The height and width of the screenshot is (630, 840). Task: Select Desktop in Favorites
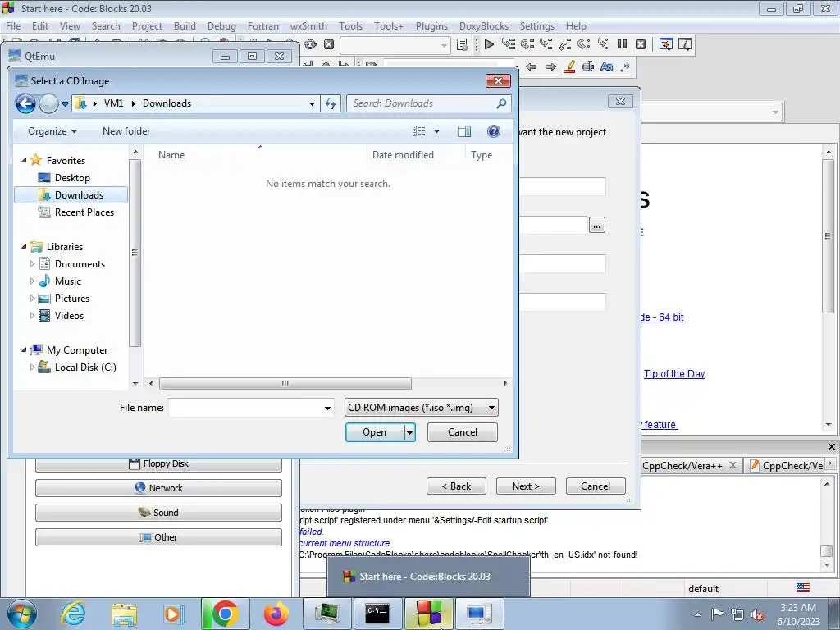[x=71, y=178]
